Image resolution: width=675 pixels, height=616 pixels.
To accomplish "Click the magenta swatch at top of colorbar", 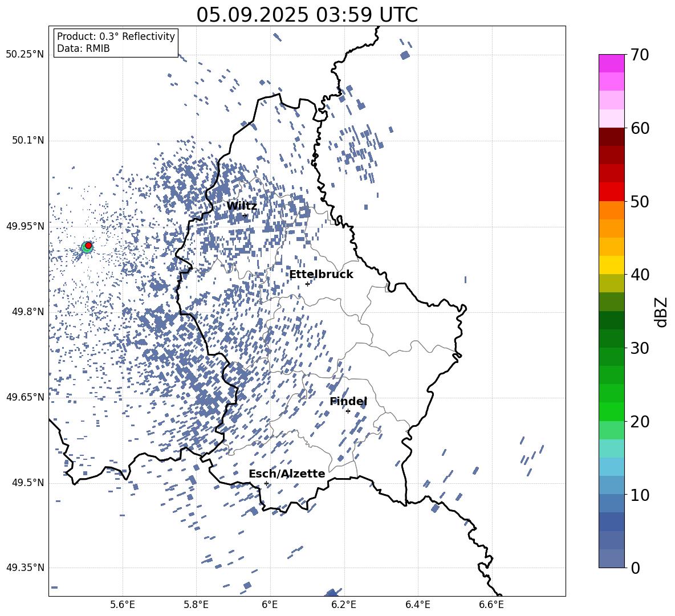I will pos(611,63).
